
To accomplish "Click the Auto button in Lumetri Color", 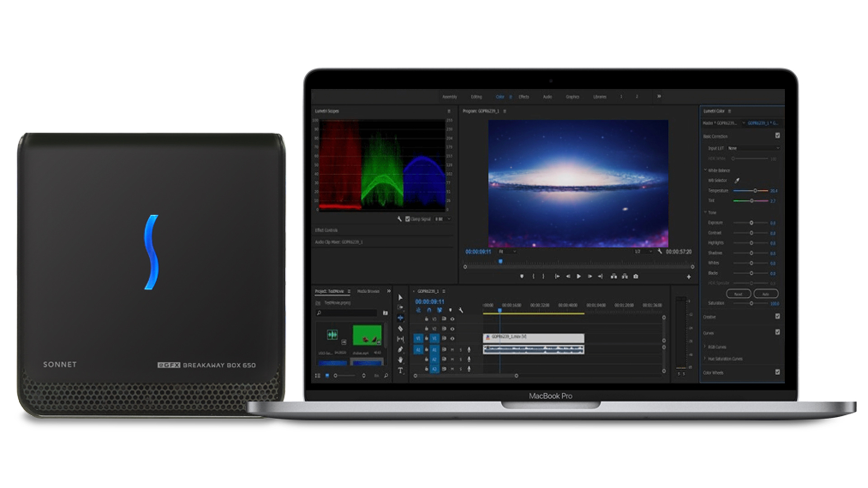I will (x=765, y=294).
